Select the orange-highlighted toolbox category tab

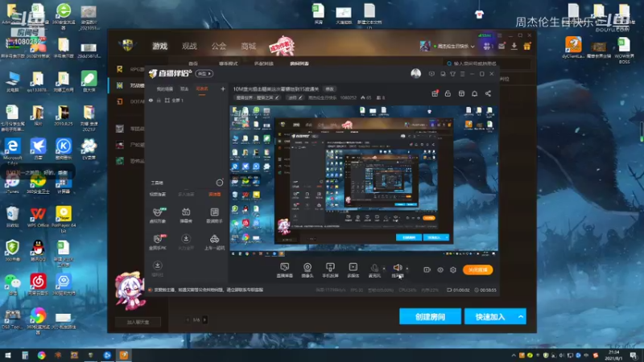214,194
